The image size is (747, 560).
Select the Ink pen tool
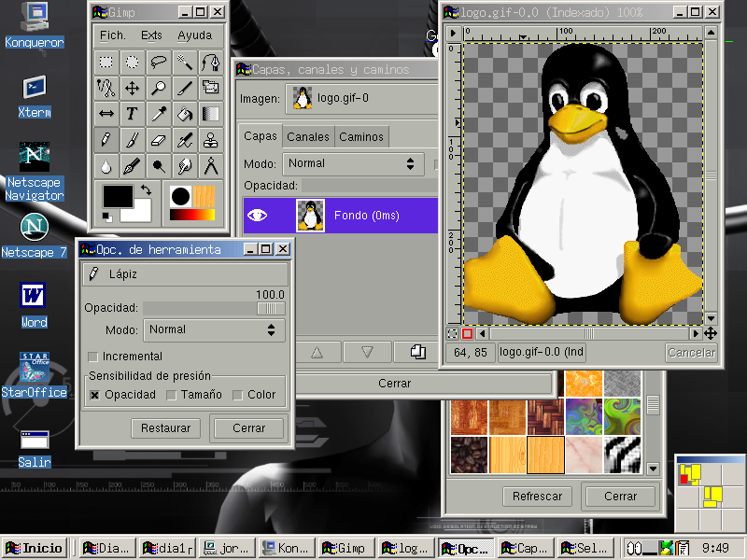point(132,166)
